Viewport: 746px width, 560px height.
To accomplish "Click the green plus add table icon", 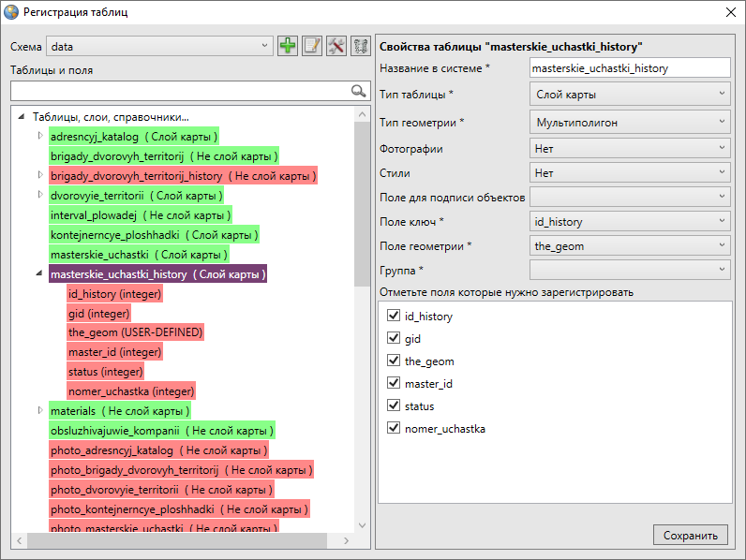I will click(288, 46).
